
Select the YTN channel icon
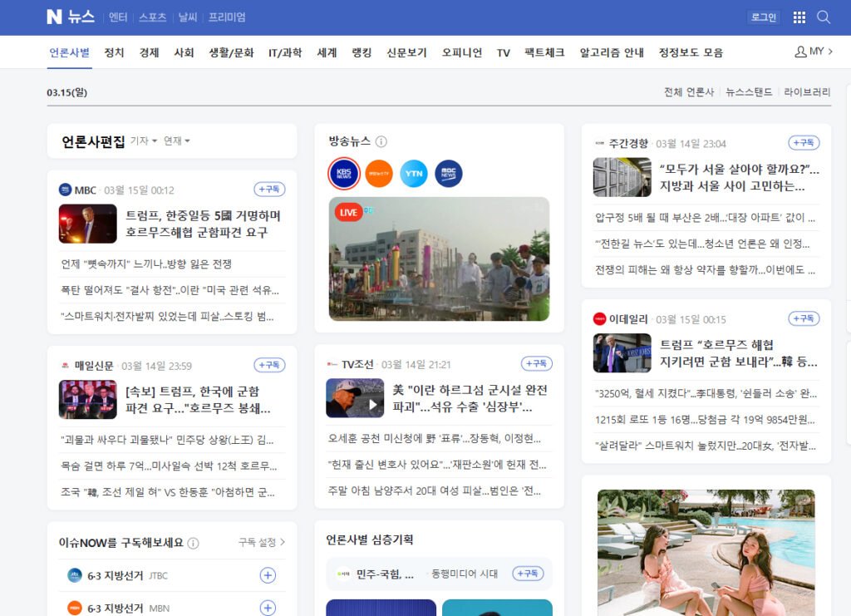pyautogui.click(x=414, y=173)
